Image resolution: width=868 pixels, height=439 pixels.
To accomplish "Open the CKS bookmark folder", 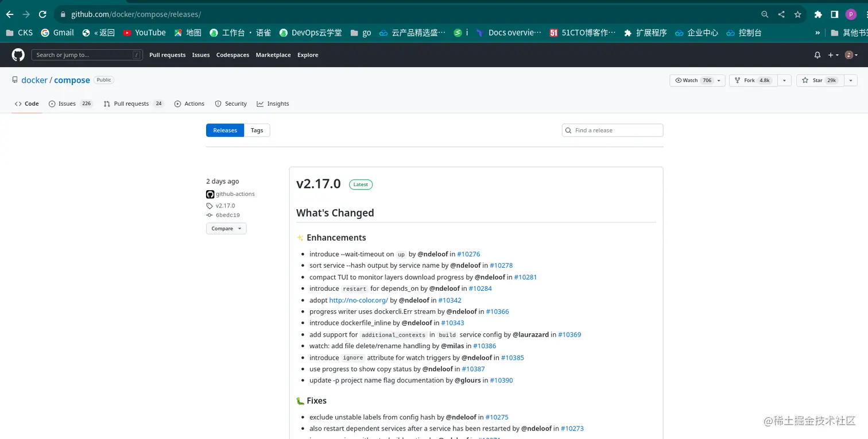I will [x=19, y=33].
